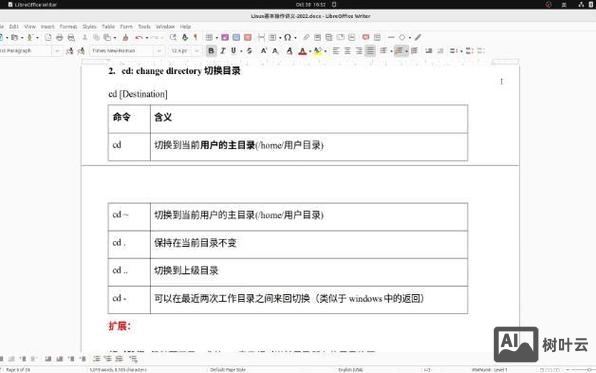Apply Superscript formatting
Screen dimensions: 596x373
click(263, 51)
